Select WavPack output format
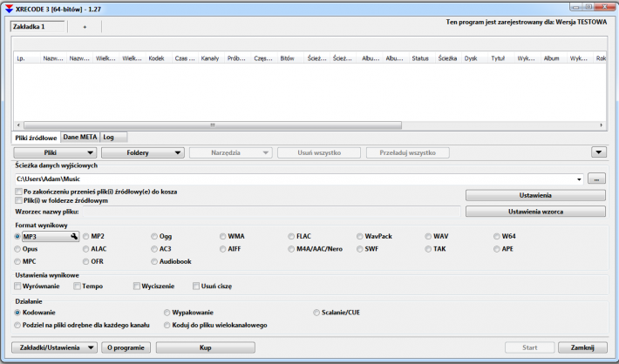The width and height of the screenshot is (619, 364). point(359,237)
